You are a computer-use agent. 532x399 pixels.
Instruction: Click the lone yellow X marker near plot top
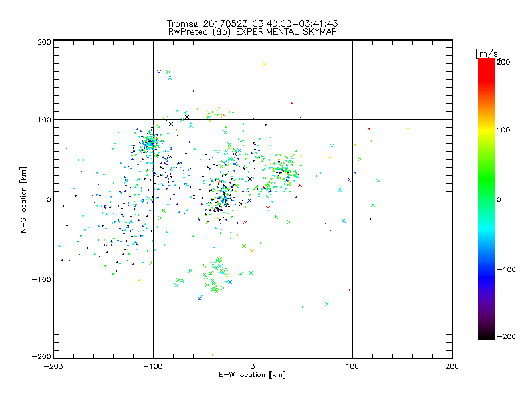[x=265, y=64]
